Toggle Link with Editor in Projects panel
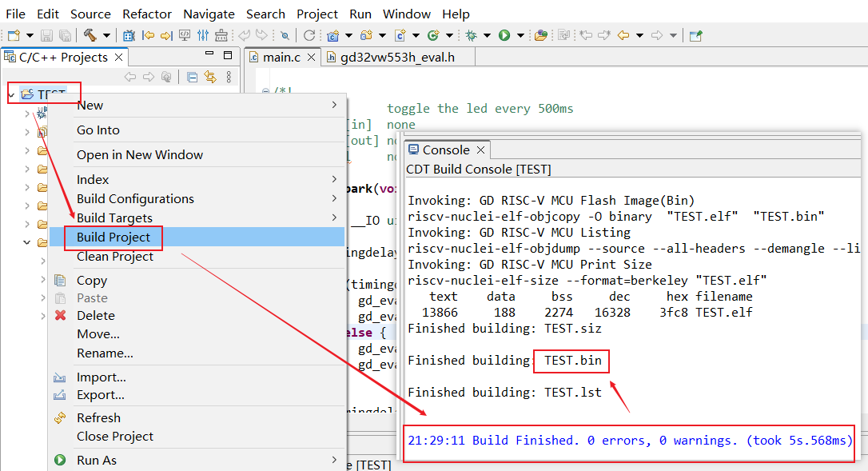The image size is (868, 471). coord(210,77)
